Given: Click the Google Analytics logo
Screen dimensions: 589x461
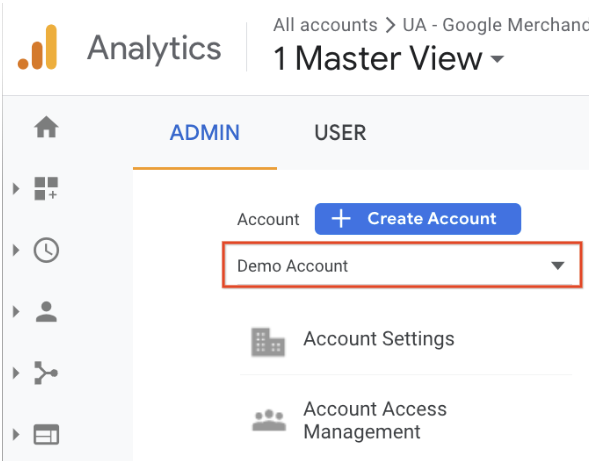Looking at the screenshot, I should pos(37,47).
